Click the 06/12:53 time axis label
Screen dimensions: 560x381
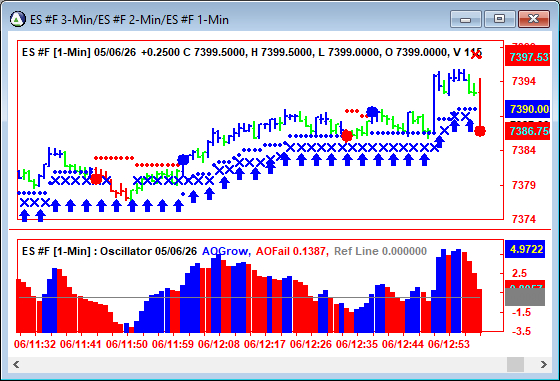[449, 344]
